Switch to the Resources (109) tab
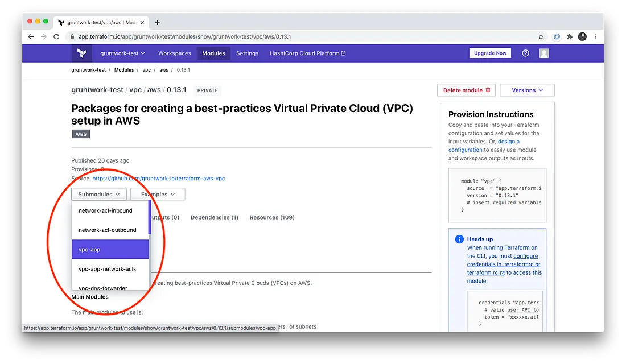 272,217
